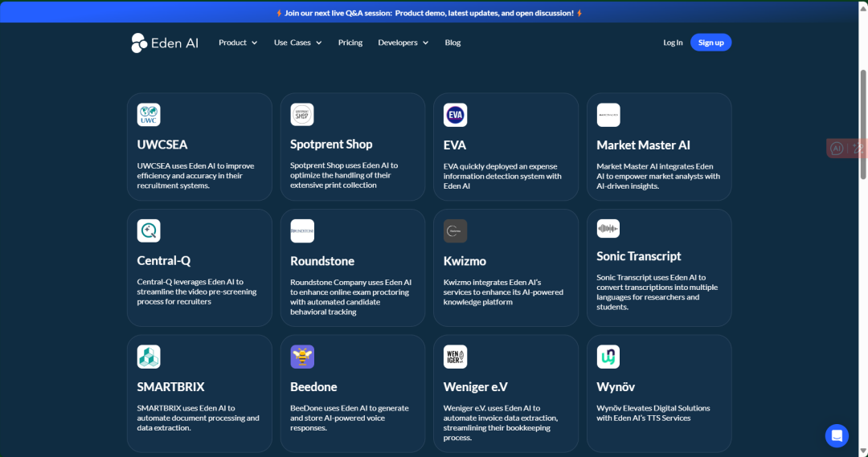Open the Beedone case study title

click(313, 387)
